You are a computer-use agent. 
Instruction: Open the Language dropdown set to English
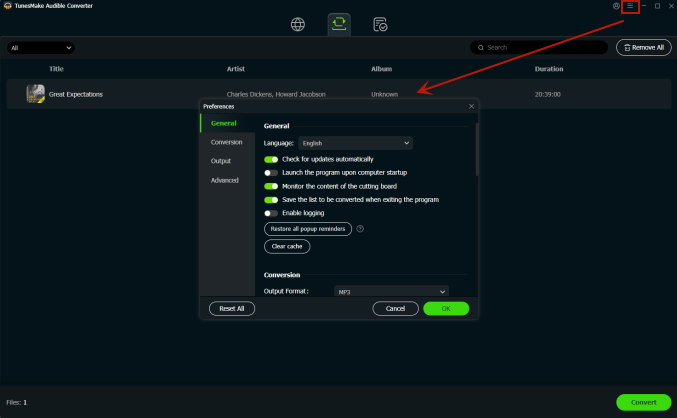pos(355,143)
